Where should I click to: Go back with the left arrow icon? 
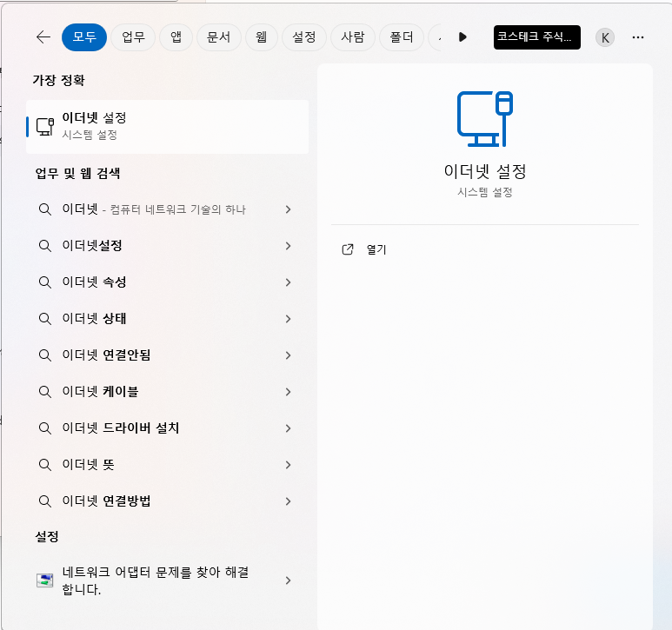click(x=43, y=37)
